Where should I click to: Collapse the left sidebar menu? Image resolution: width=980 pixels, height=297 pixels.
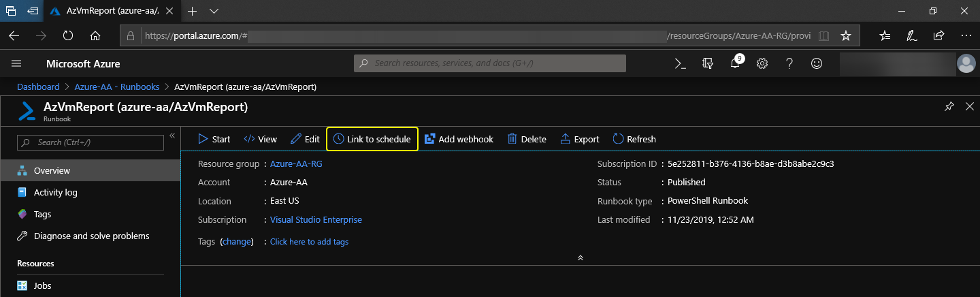172,136
